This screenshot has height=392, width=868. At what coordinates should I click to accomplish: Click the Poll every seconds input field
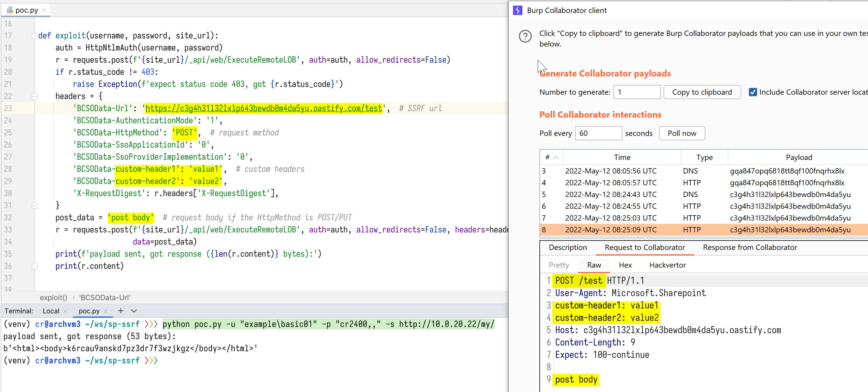pyautogui.click(x=599, y=133)
